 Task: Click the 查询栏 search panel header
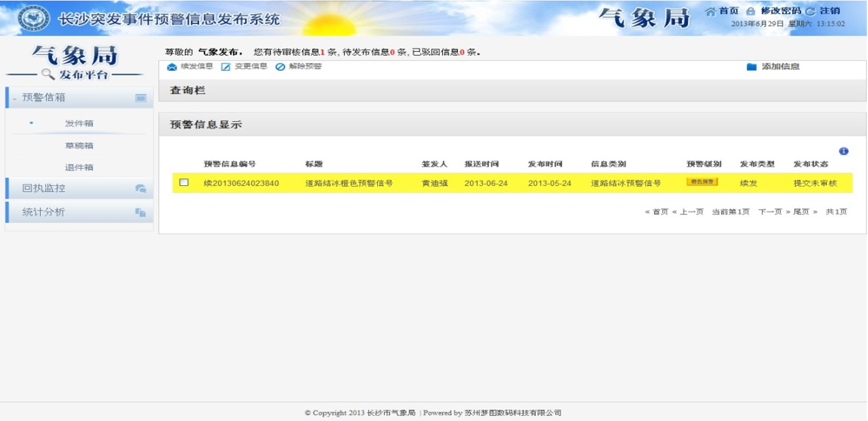click(188, 91)
